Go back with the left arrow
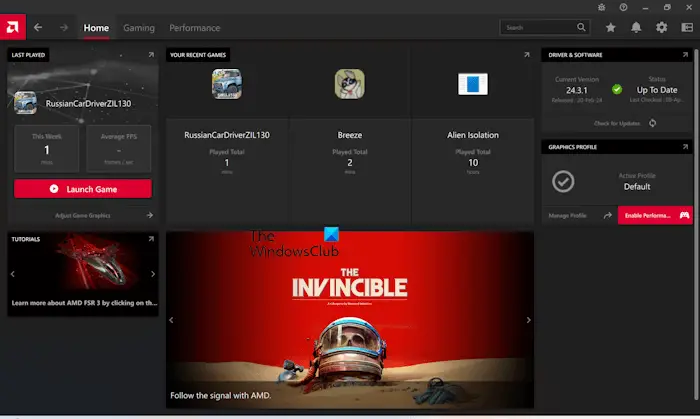Viewport: 700px width, 419px height. tap(38, 28)
